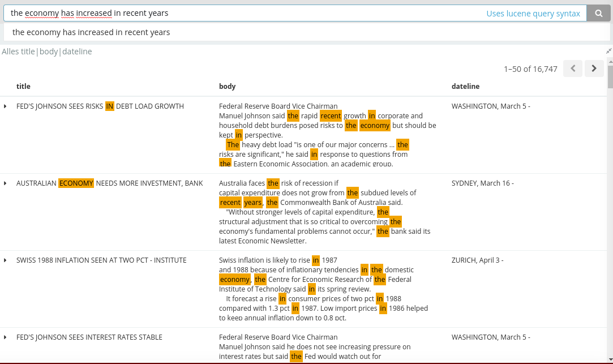This screenshot has width=613, height=364.
Task: Click the scrollbar down arrow
Action: (610, 359)
